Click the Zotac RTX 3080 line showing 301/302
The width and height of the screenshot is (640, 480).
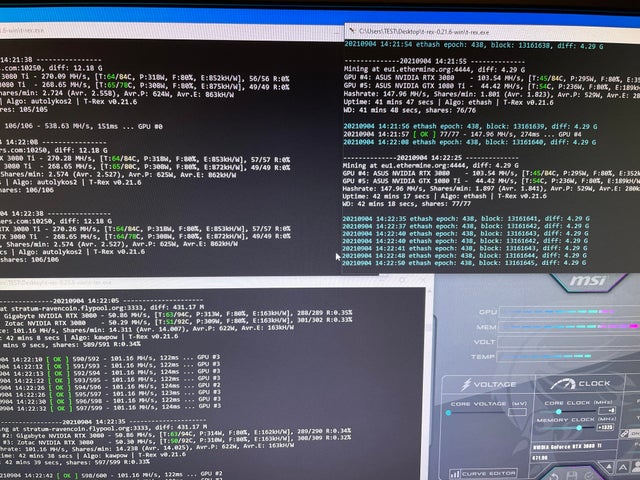point(176,322)
